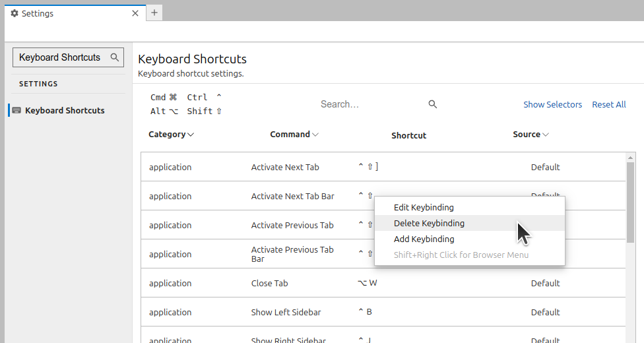Viewport: 644px width, 343px height.
Task: Click Activate Next Tab command cell
Action: coord(285,167)
